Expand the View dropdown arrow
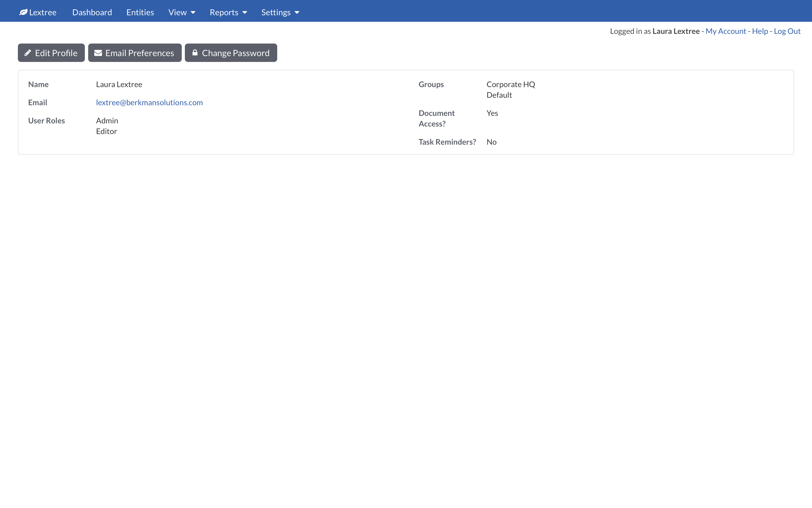This screenshot has width=812, height=508. [x=193, y=13]
